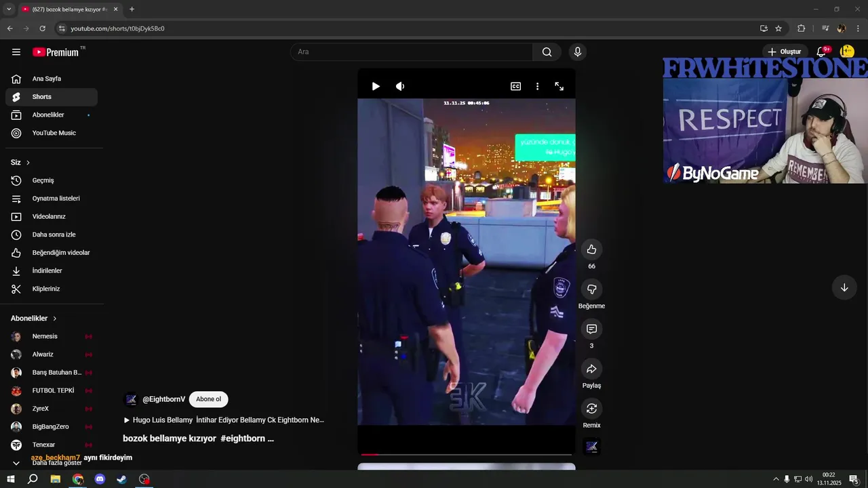
Task: Open Tenexar subscription channel
Action: [x=52, y=445]
